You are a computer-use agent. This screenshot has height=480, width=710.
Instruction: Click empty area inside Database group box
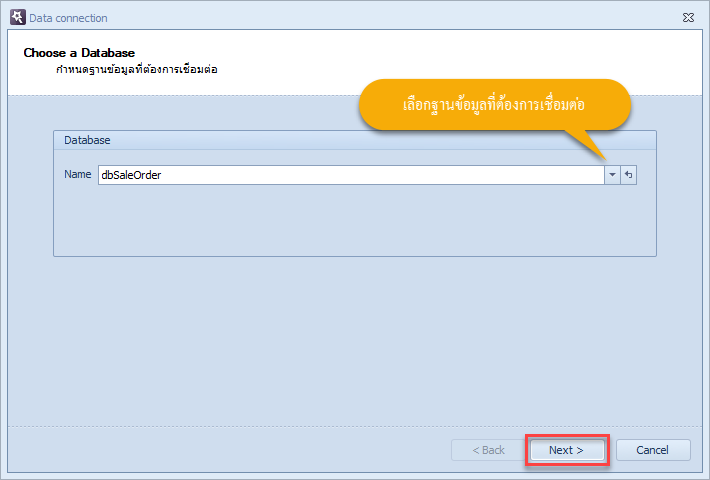(355, 220)
